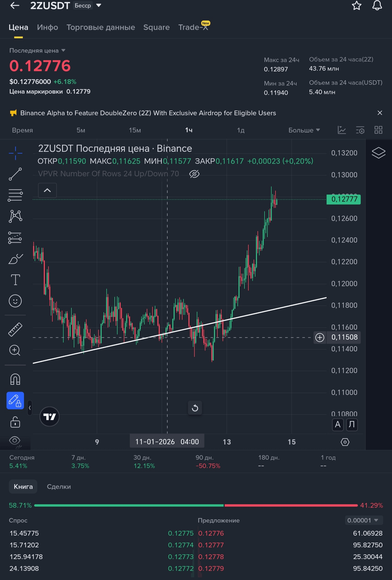Switch to the Цена tab
The width and height of the screenshot is (392, 580).
click(18, 27)
